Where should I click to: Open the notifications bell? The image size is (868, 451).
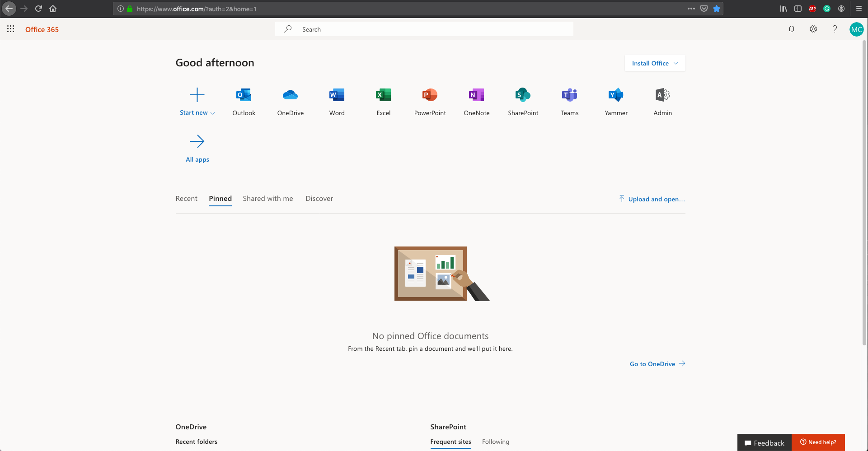(x=792, y=29)
